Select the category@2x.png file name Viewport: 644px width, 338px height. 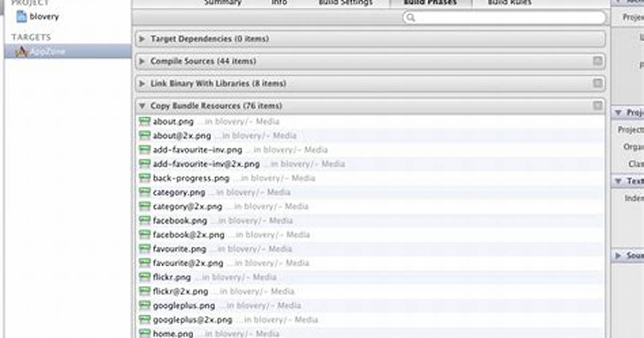(187, 207)
